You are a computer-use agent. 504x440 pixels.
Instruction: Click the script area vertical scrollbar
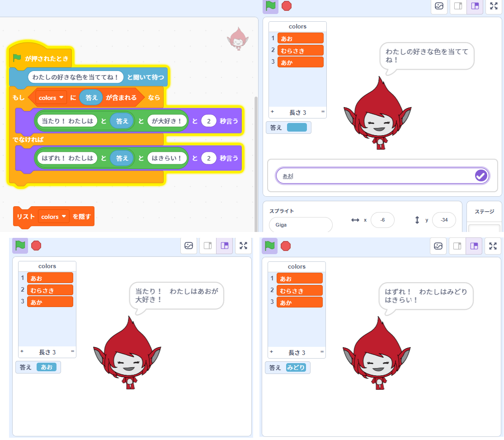click(x=256, y=164)
